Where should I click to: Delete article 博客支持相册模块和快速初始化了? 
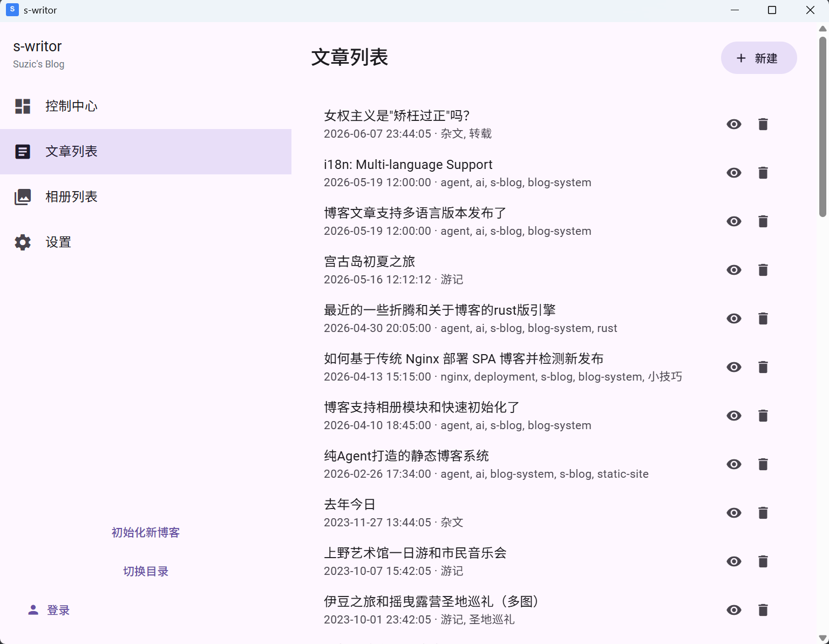pyautogui.click(x=763, y=416)
